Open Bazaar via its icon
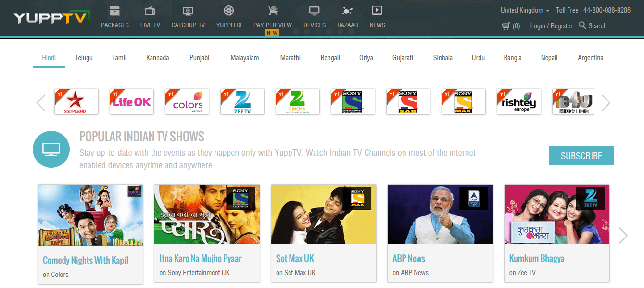Image resolution: width=644 pixels, height=288 pixels. [x=347, y=11]
